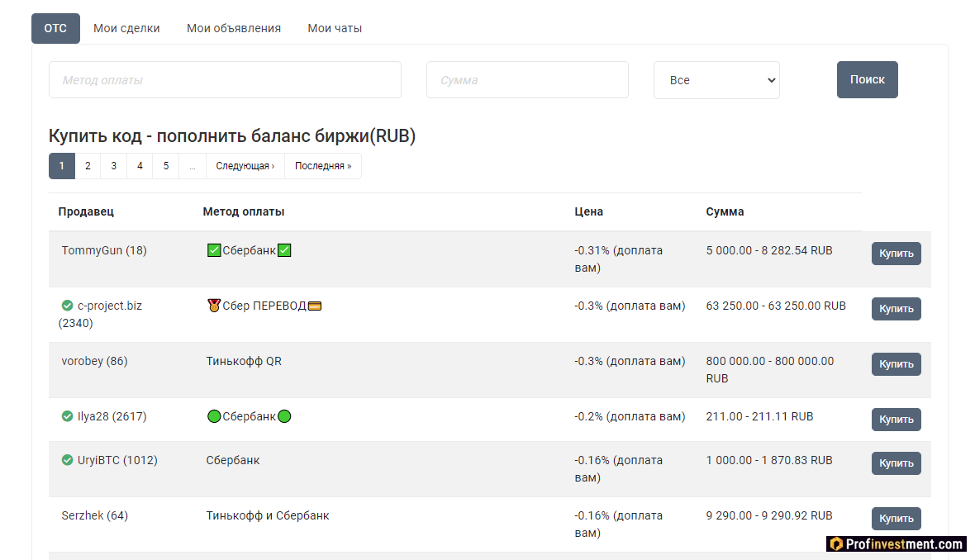Viewport: 975px width, 560px height.
Task: Click verified badge beside Ilya28 seller
Action: click(x=67, y=416)
